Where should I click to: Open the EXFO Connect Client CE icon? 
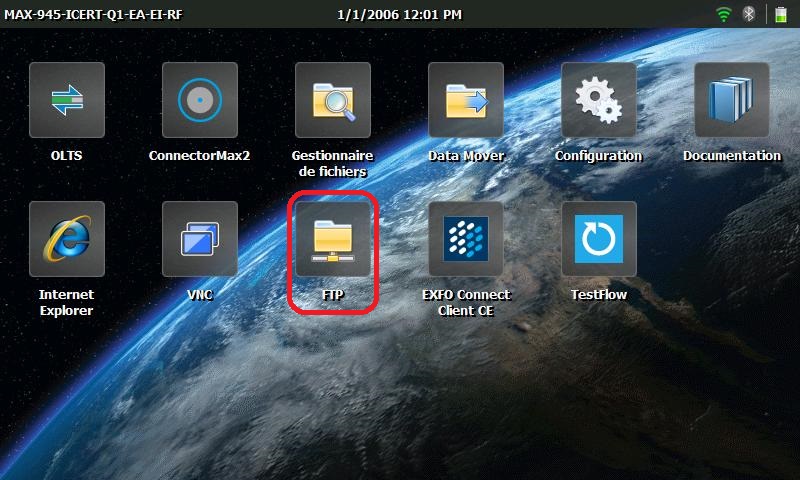466,239
